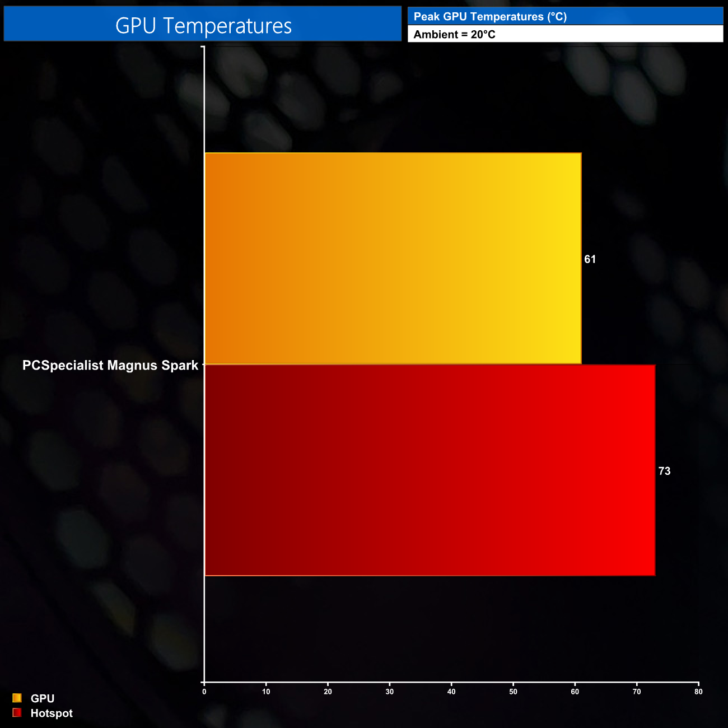Click the GPU legend text
728x728 pixels.
tap(43, 698)
